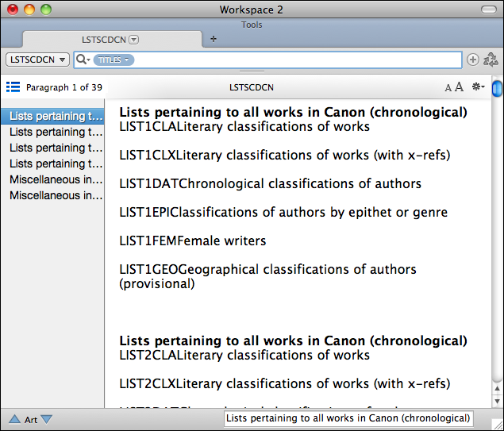Expand the LSTSCDCN tab's arrow menu

[x=133, y=39]
